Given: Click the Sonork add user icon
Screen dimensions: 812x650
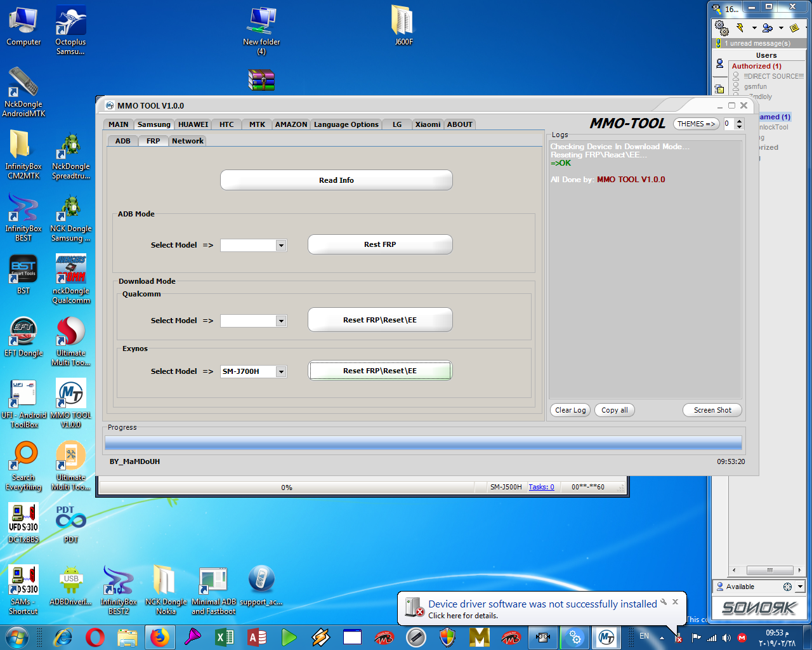Looking at the screenshot, I should coord(767,28).
